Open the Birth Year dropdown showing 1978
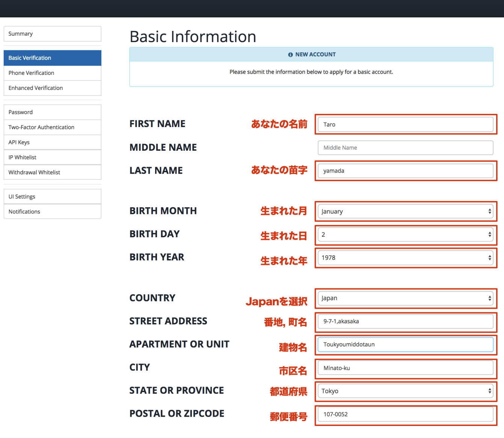 (406, 258)
